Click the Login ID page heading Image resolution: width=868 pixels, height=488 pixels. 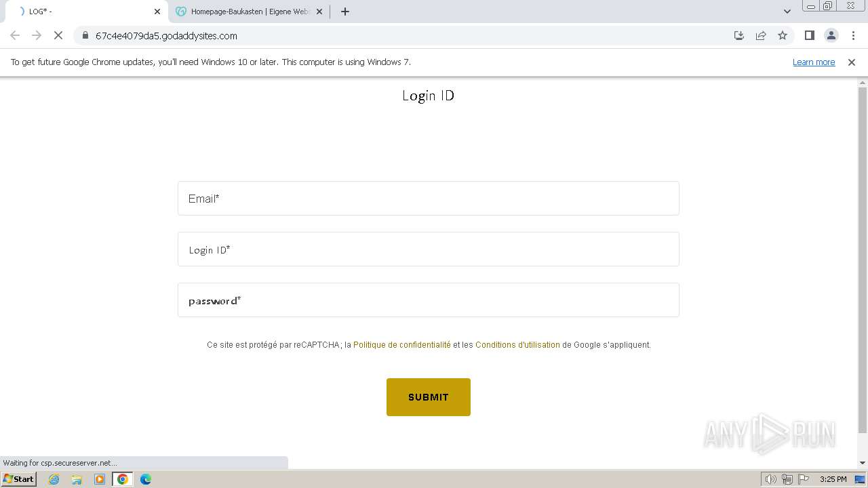coord(429,95)
